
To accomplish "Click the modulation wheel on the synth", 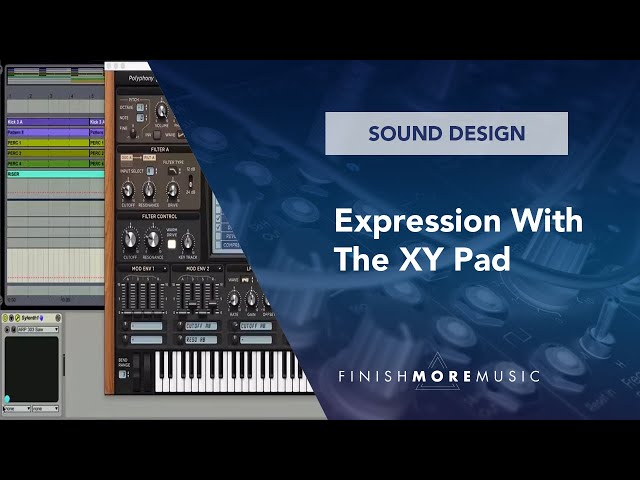I will coord(147,372).
